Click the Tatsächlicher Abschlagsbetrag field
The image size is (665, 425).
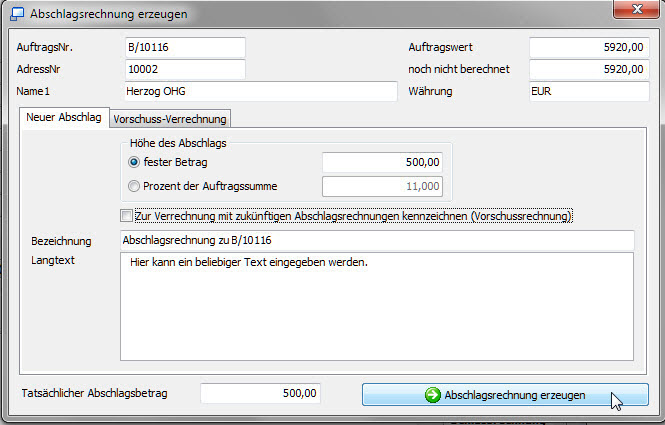tap(261, 394)
